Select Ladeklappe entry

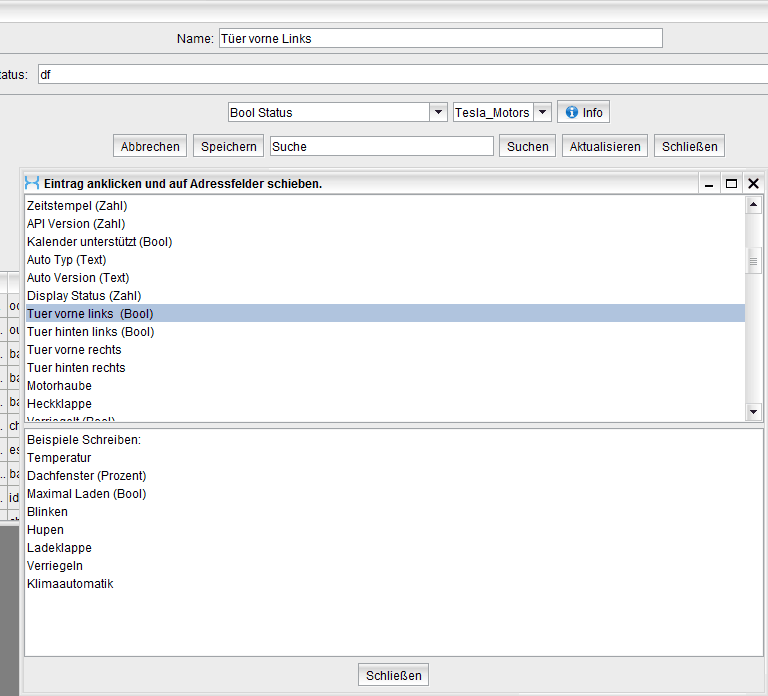coord(394,548)
